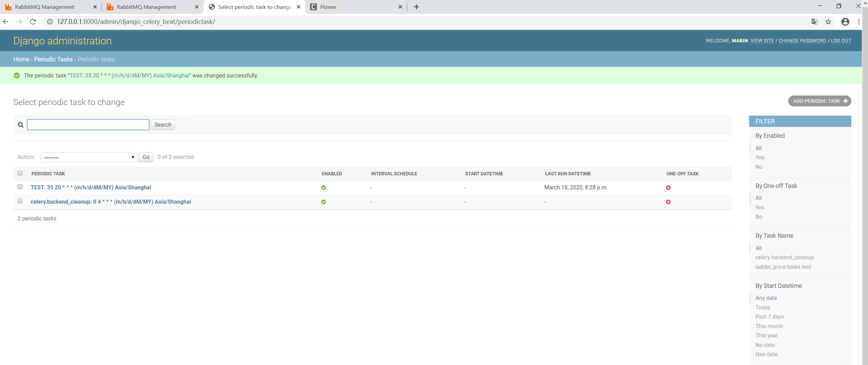Viewport: 868px width, 365px height.
Task: Open the translate page icon
Action: [815, 22]
